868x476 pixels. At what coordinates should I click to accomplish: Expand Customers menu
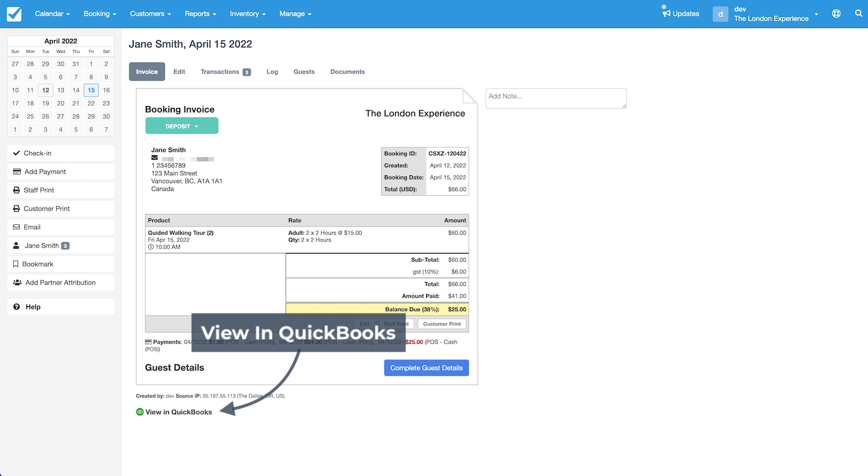[x=151, y=13]
